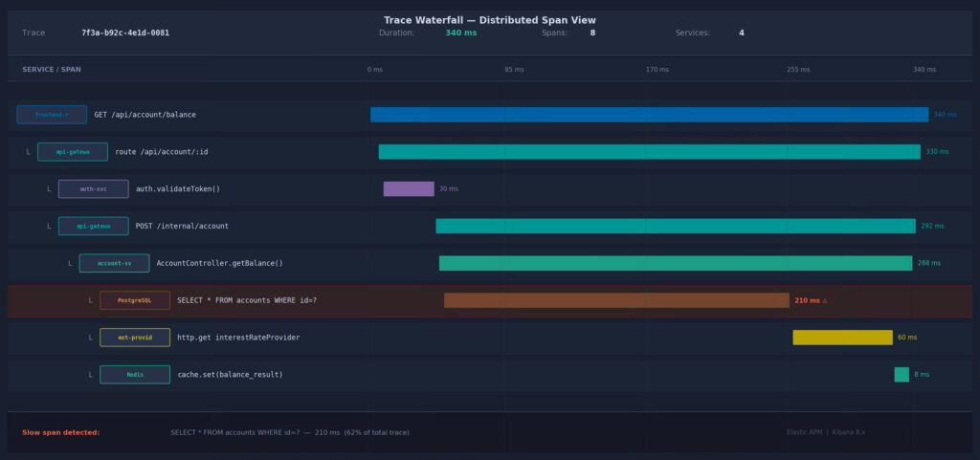The width and height of the screenshot is (980, 460).
Task: Click the trace ID 7f3a-b92c-4e1d-0081
Action: 125,33
